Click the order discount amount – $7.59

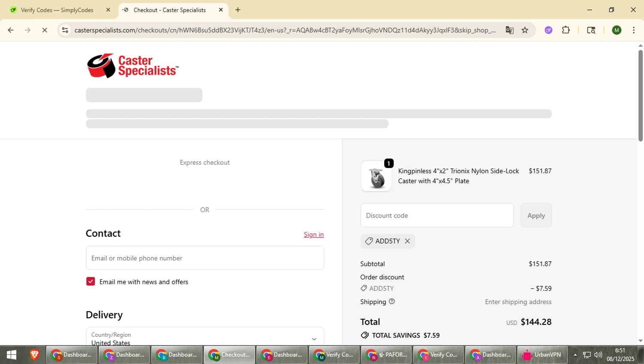click(x=541, y=288)
